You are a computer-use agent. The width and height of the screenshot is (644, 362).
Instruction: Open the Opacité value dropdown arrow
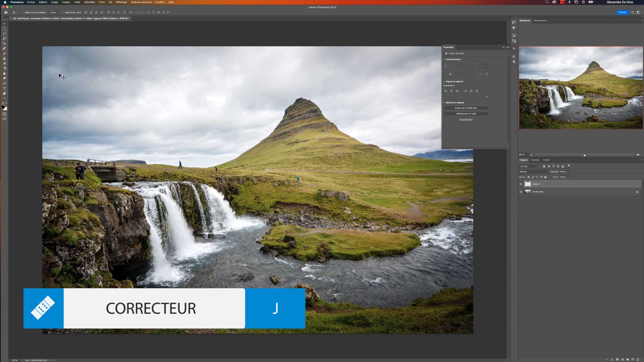pos(568,172)
